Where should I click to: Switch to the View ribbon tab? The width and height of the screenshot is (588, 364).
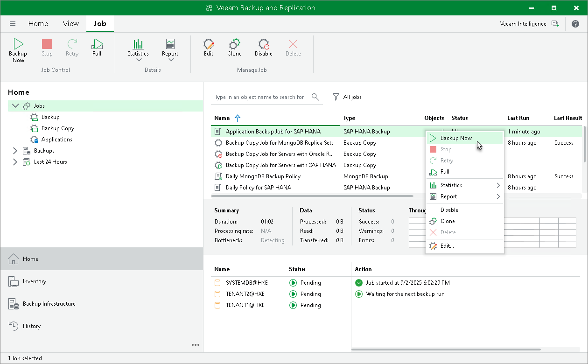(x=70, y=23)
